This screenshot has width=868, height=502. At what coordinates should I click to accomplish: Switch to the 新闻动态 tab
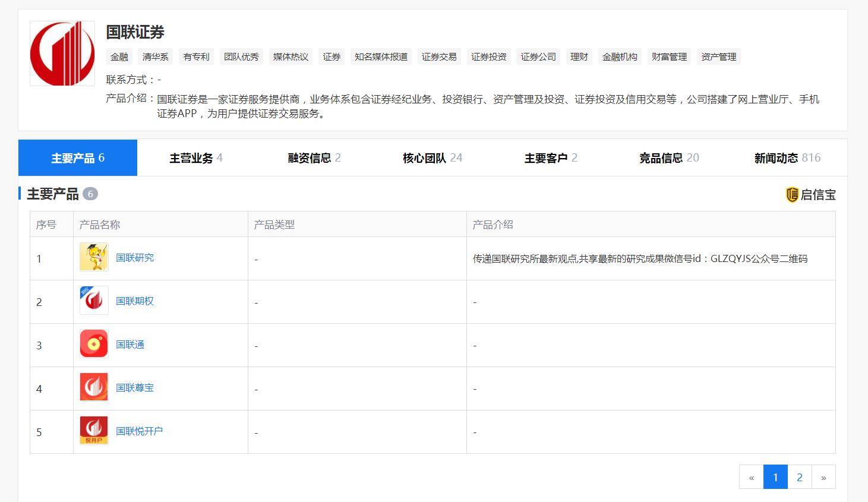point(787,158)
